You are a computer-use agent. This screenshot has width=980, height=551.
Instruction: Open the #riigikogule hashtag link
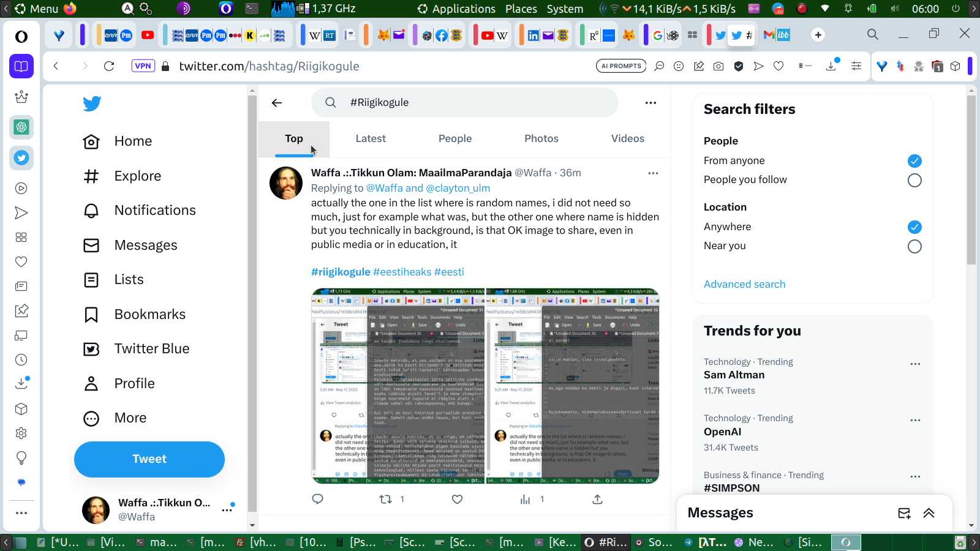(341, 272)
